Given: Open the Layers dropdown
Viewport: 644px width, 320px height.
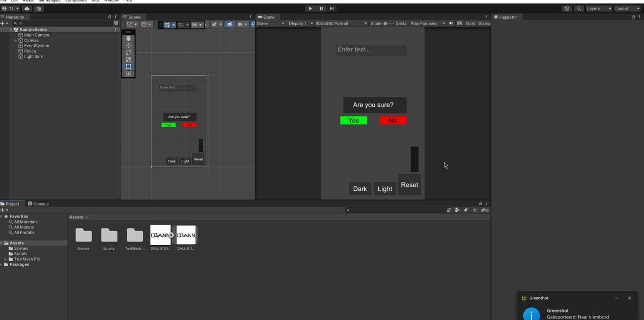Looking at the screenshot, I should point(599,9).
